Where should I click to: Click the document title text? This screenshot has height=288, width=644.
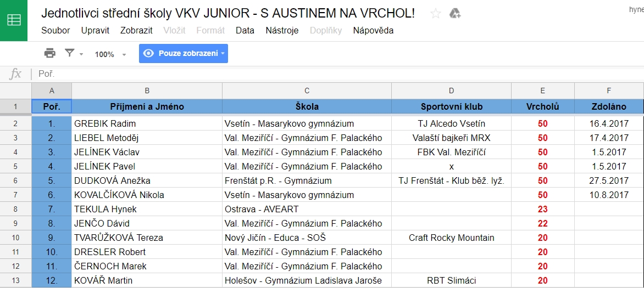coord(228,13)
